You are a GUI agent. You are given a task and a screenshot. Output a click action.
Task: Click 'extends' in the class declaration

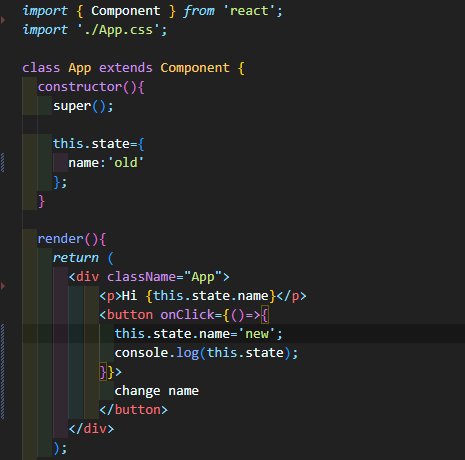click(x=126, y=68)
